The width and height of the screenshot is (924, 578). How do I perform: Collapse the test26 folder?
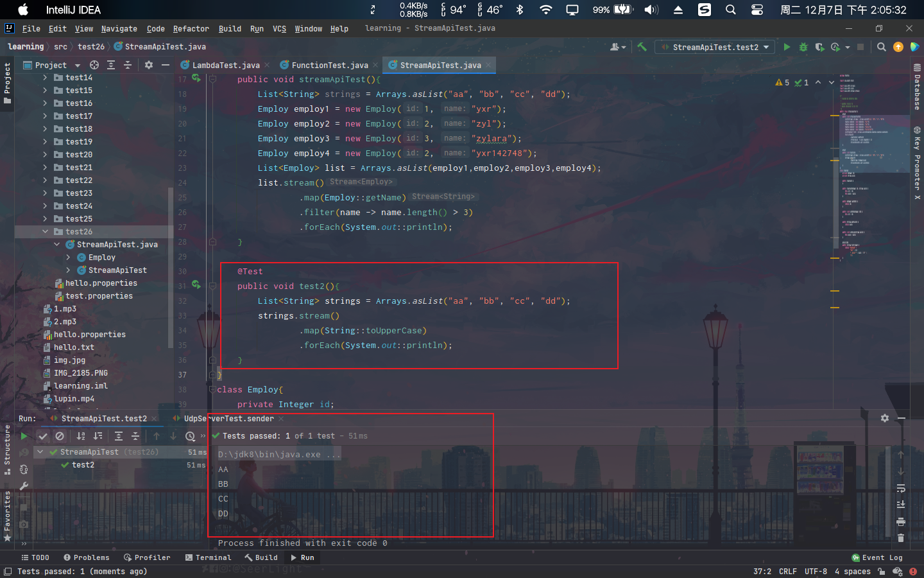(45, 232)
